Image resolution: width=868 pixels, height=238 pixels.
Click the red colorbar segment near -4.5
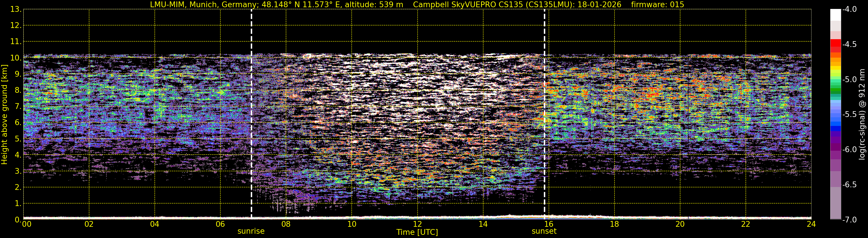(836, 43)
